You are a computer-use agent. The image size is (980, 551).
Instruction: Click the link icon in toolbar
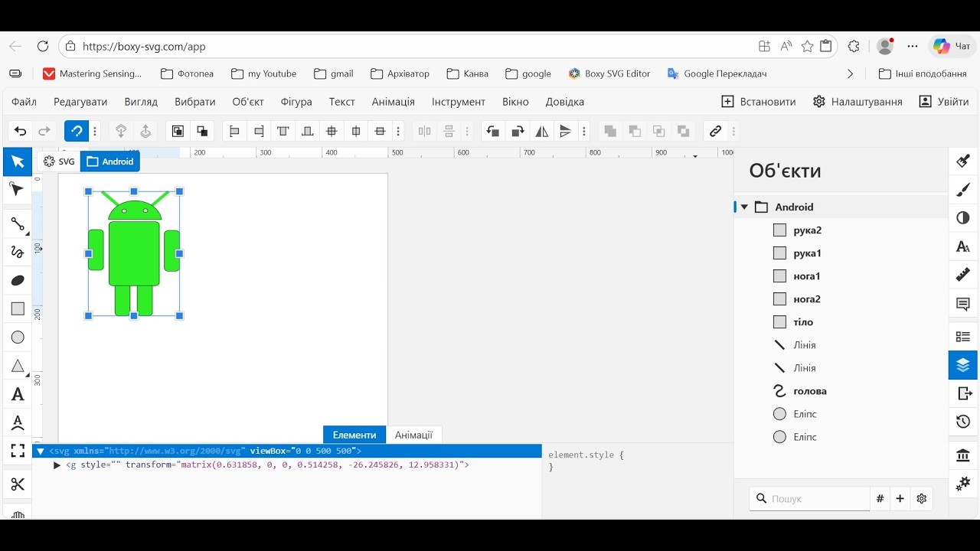click(715, 132)
